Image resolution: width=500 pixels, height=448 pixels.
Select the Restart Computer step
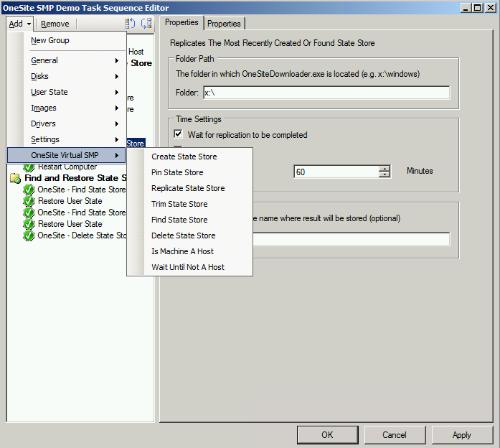(67, 167)
